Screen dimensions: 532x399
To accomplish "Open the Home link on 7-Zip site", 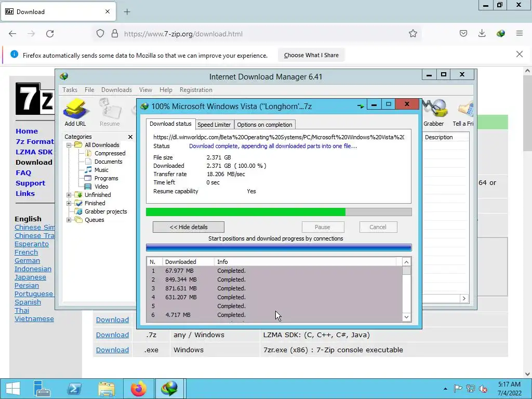I will point(27,131).
